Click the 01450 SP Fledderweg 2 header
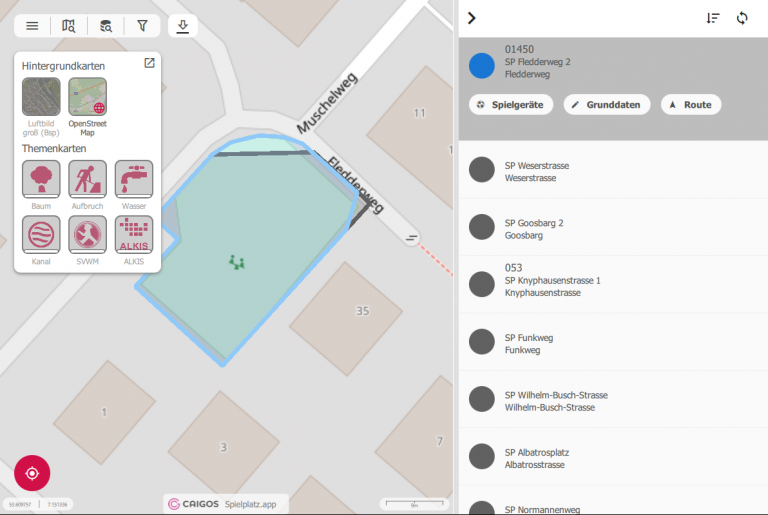Image resolution: width=768 pixels, height=515 pixels. point(537,62)
